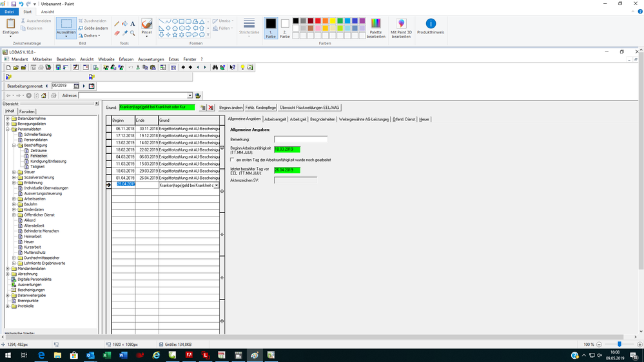Open the Extras menu
Image resolution: width=644 pixels, height=362 pixels.
coord(174,59)
